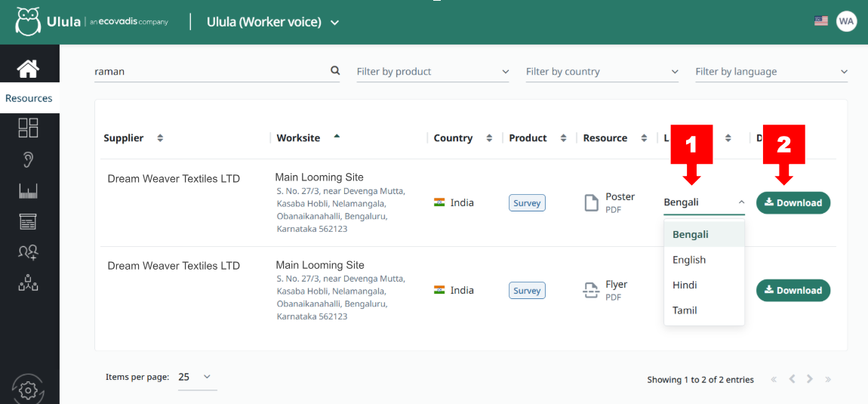Click Main Looming Site in Flyer row
Image resolution: width=868 pixels, height=404 pixels.
[x=320, y=265]
